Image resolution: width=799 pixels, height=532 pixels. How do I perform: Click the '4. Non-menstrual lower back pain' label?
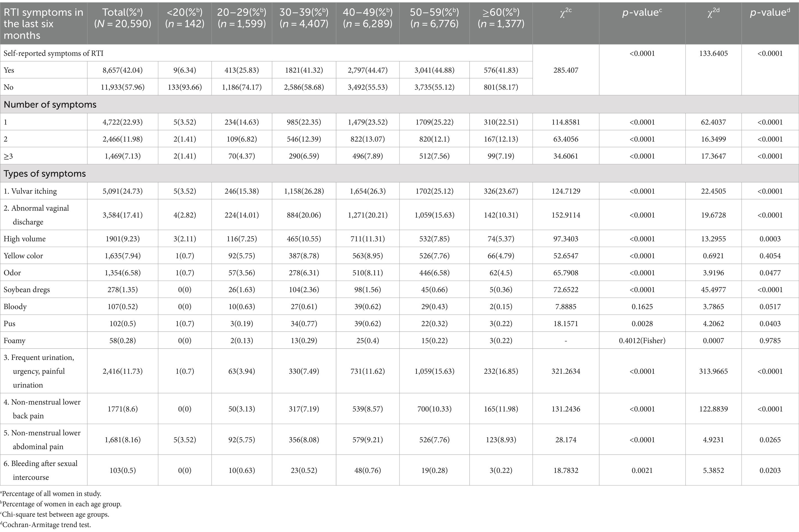click(42, 409)
